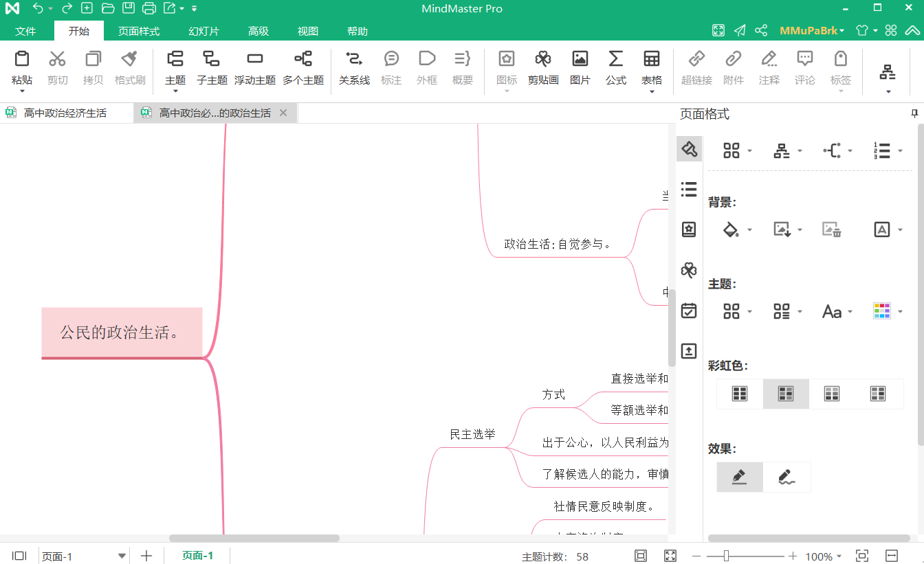
Task: Toggle fullscreen icon in status bar
Action: 670,556
